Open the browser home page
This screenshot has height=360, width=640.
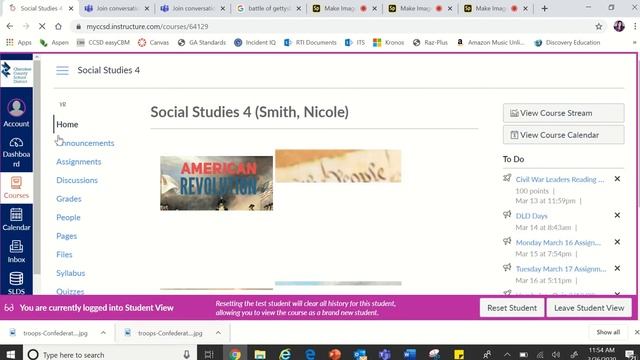pos(58,26)
